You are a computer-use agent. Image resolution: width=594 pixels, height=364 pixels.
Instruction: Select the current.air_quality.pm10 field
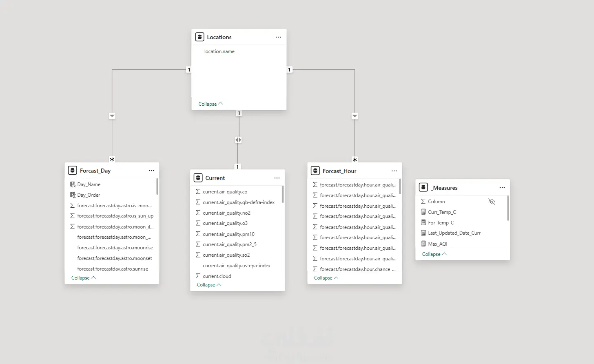[228, 234]
